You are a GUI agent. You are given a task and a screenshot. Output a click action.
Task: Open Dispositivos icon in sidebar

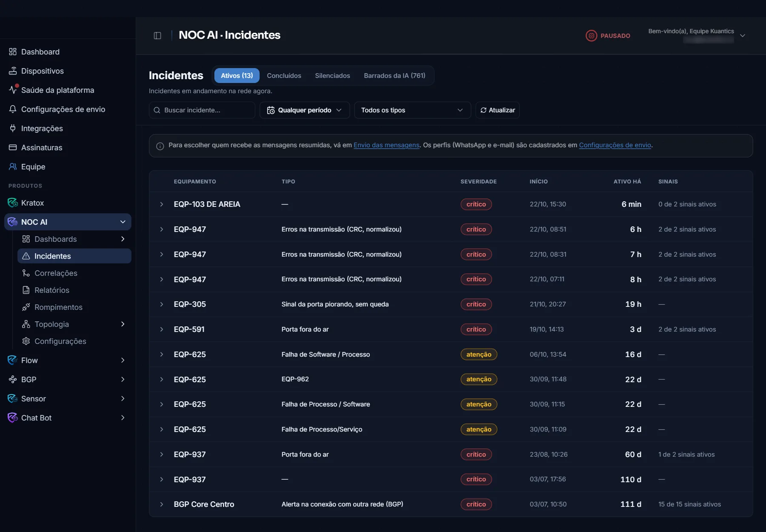click(13, 71)
